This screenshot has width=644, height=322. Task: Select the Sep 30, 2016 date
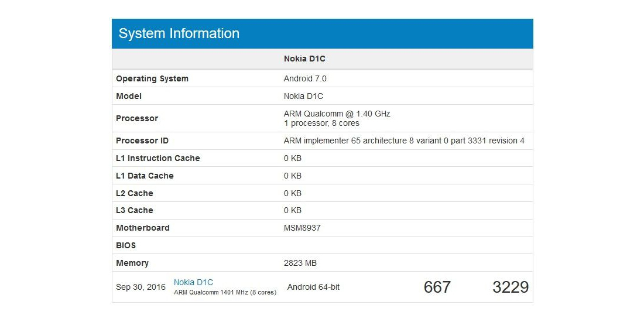coord(141,287)
